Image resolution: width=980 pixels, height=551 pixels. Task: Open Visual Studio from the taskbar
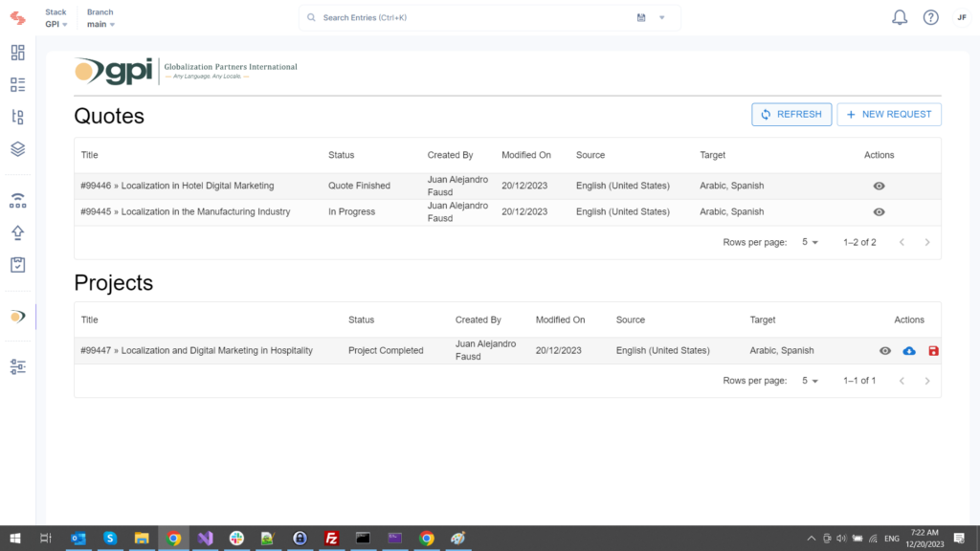205,538
